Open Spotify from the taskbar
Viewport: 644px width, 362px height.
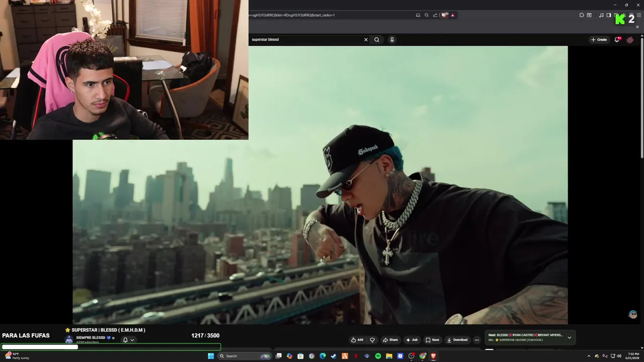(x=378, y=356)
